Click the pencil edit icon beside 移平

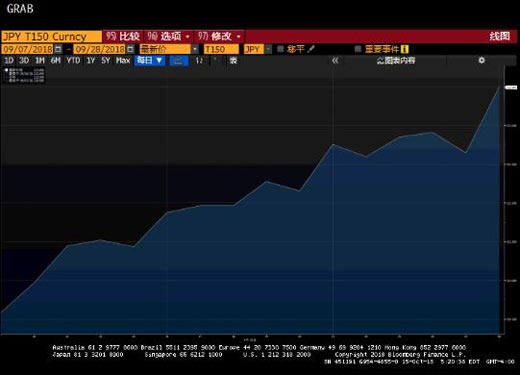311,49
